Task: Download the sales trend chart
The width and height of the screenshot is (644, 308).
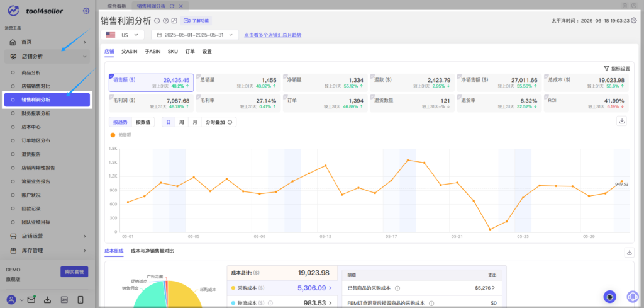Action: (x=622, y=121)
